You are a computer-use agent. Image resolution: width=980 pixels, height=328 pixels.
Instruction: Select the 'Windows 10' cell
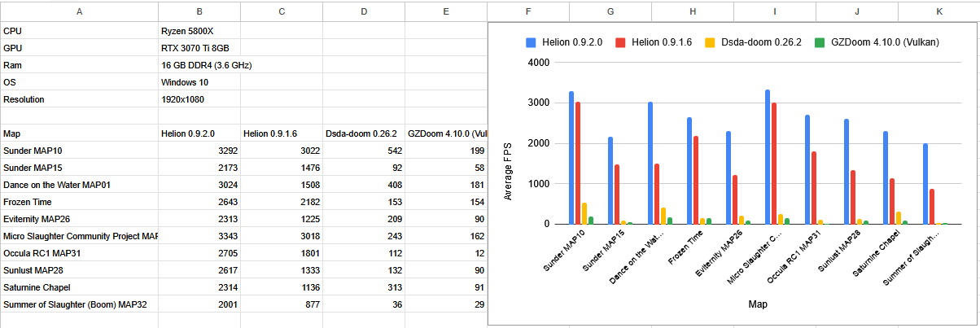tap(199, 81)
